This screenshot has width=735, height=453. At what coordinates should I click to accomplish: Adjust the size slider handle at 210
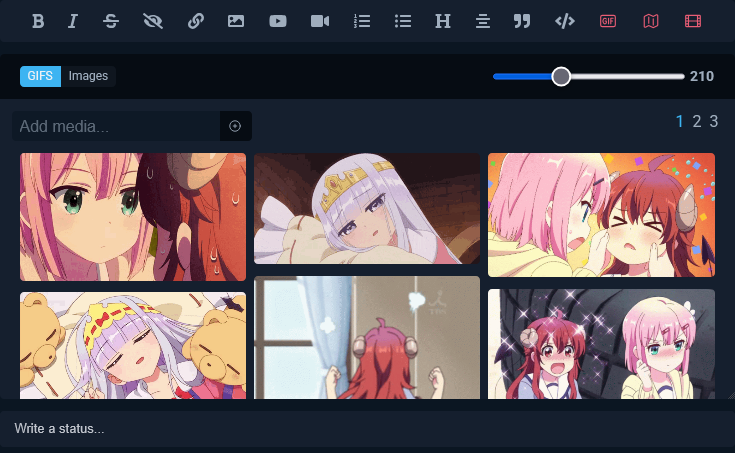[561, 76]
